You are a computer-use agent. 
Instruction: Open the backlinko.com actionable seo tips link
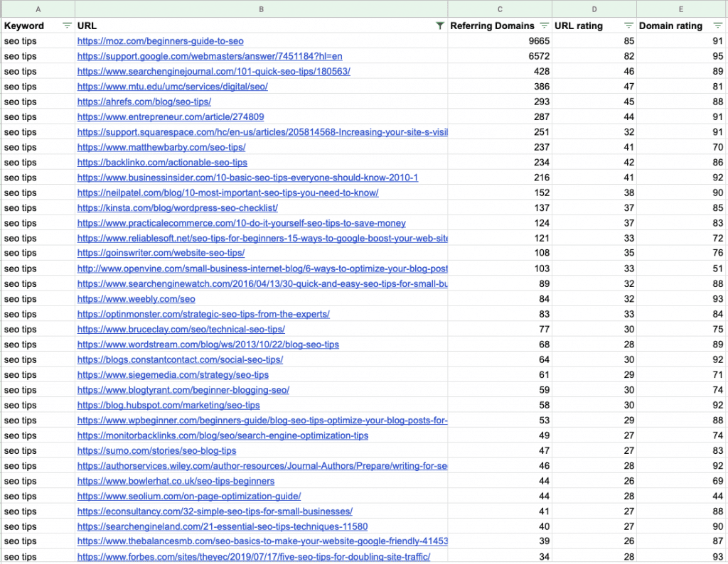coord(162,163)
